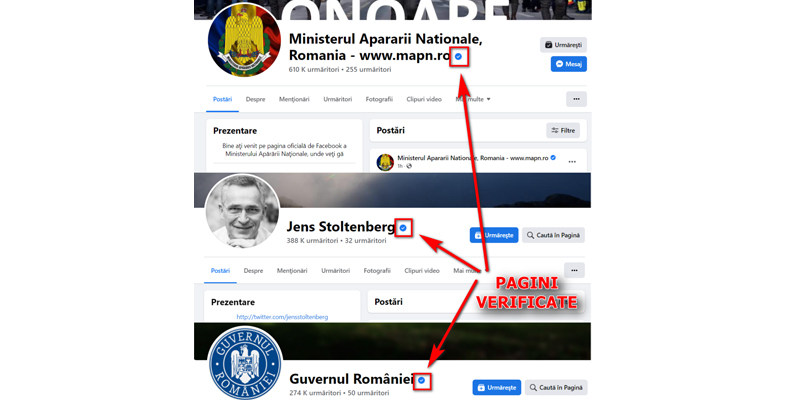800x400 pixels.
Task: Open the Filtre options for posts
Action: [563, 131]
